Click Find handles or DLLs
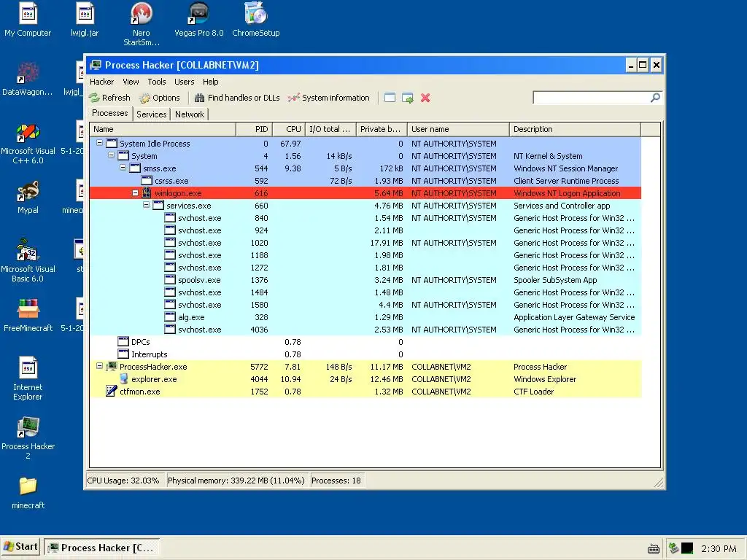 point(237,98)
